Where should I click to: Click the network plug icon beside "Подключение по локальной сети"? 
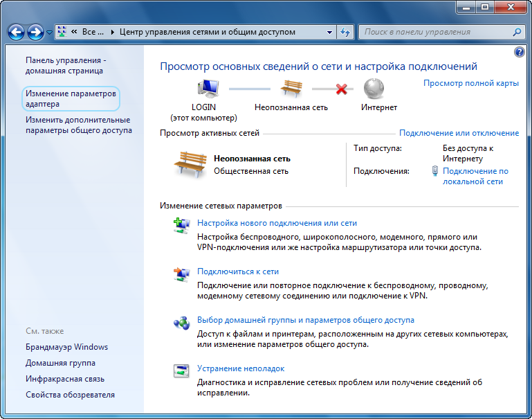(x=435, y=171)
